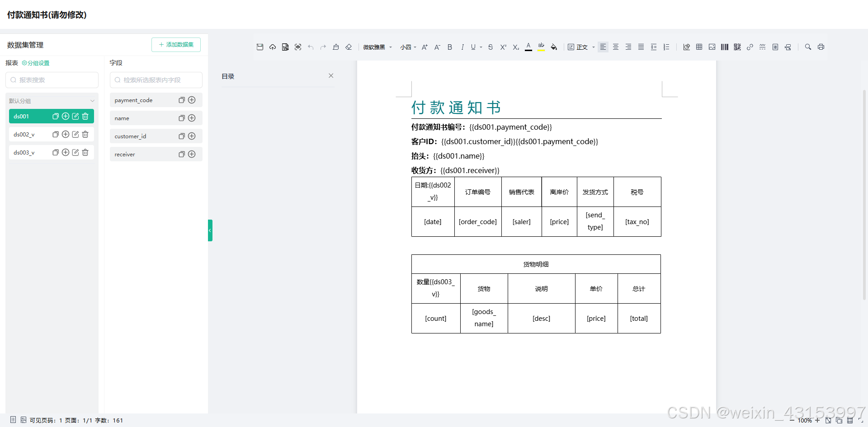This screenshot has width=868, height=427.
Task: Toggle italic formatting
Action: coord(462,47)
